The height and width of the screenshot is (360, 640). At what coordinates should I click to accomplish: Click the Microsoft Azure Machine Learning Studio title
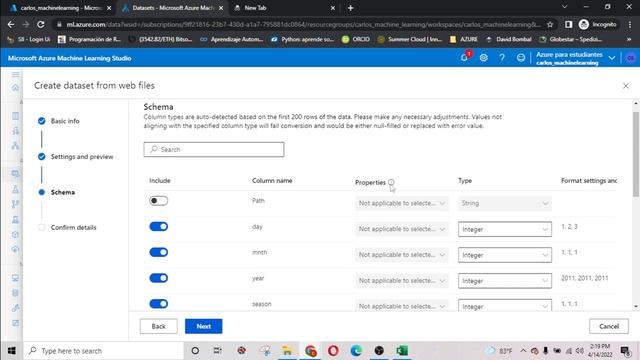pos(69,58)
